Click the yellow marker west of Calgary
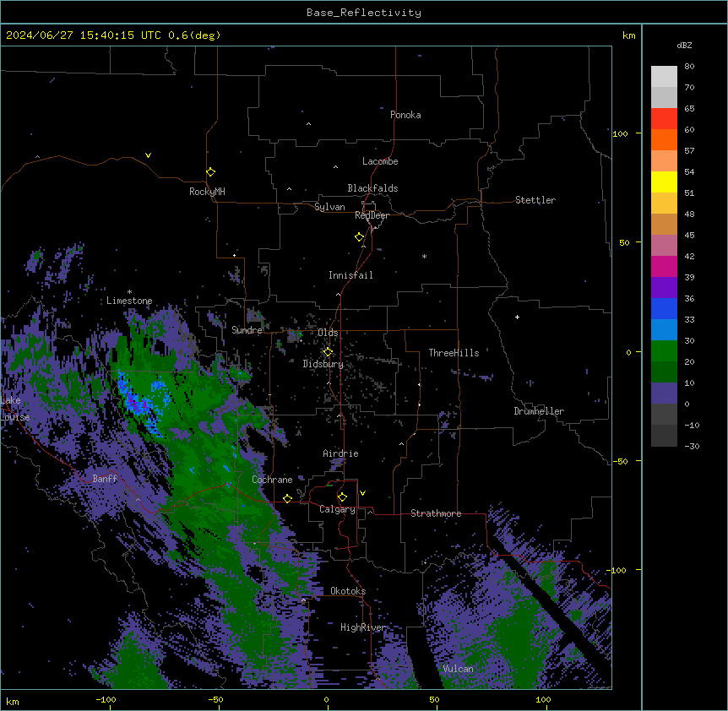Viewport: 728px width, 711px height. (x=287, y=498)
